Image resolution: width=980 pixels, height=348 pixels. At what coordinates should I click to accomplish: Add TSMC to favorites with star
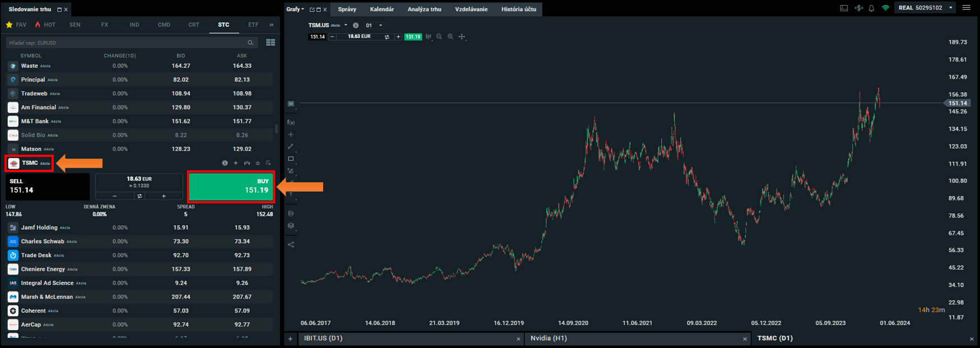258,163
